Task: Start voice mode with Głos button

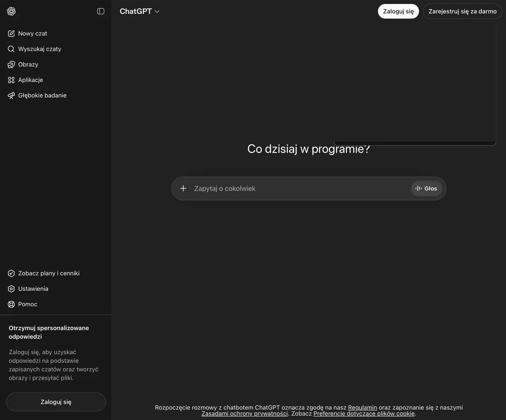Action: pos(426,189)
